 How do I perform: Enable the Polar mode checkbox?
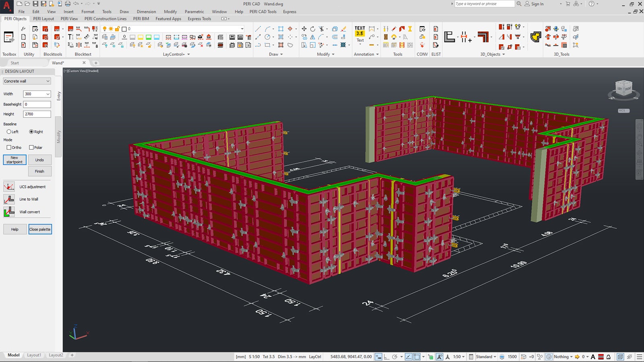[31, 147]
